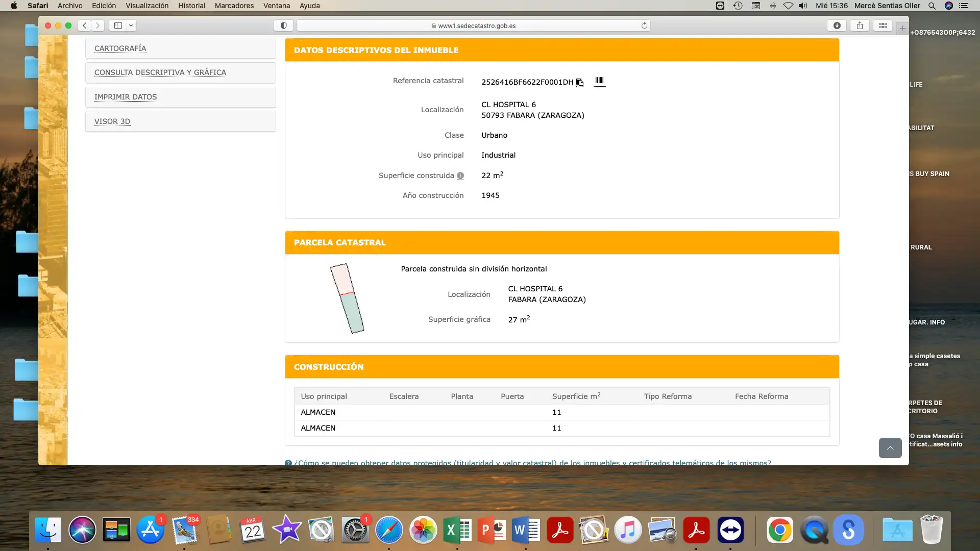Viewport: 980px width, 551px height.
Task: Open Time Machine menu bar icon
Action: (738, 6)
